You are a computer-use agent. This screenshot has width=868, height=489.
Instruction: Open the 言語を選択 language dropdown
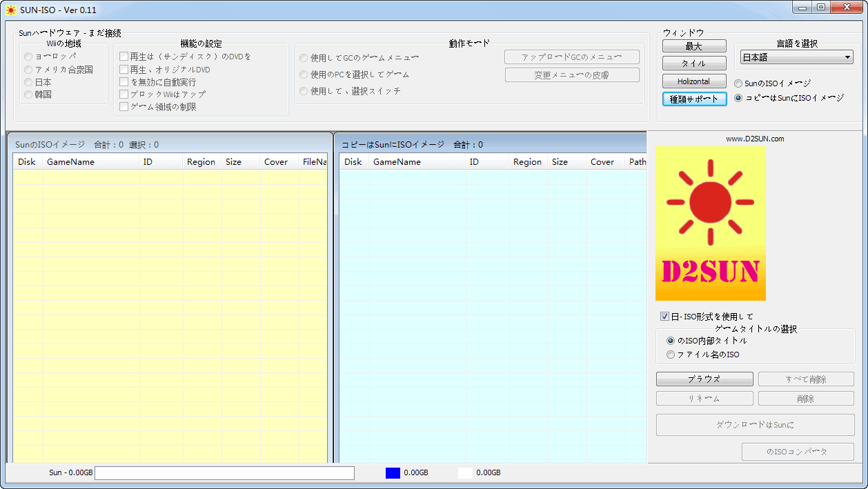click(797, 58)
